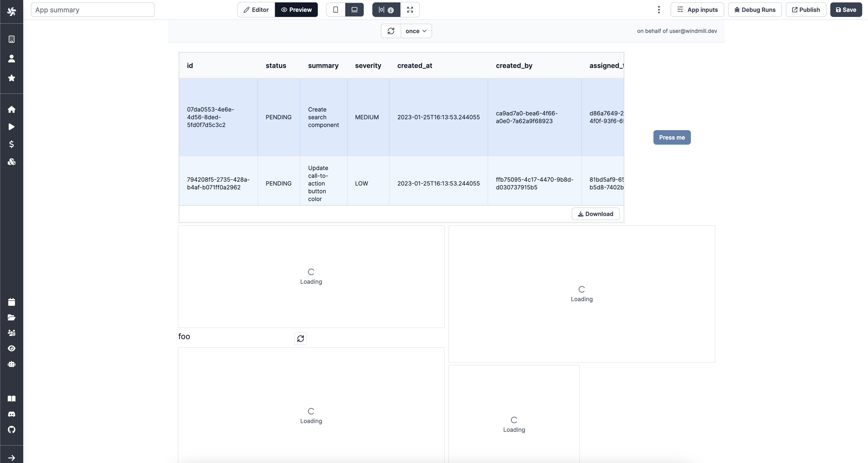This screenshot has height=463, width=868.
Task: Open the GitHub icon in sidebar
Action: click(11, 430)
